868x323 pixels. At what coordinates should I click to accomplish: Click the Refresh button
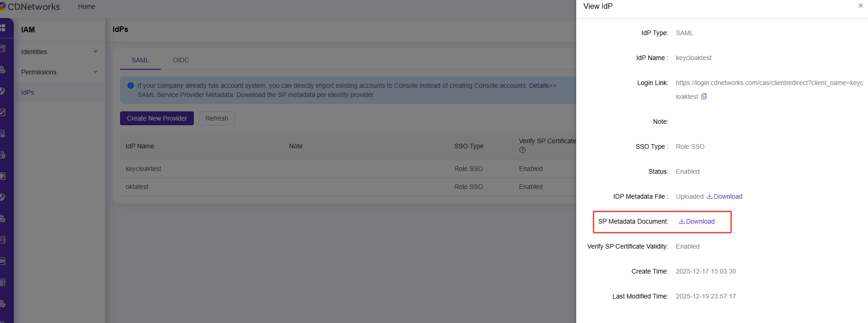click(217, 118)
